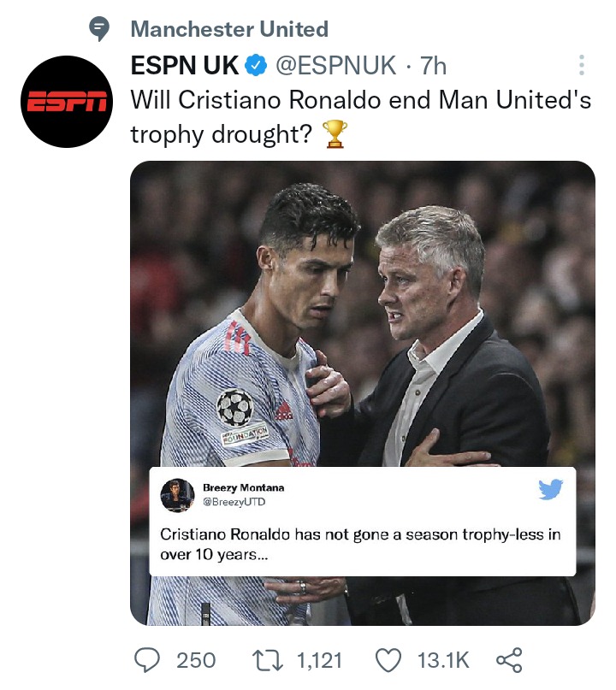
Task: Click the trophy drought tweet text
Action: click(x=361, y=117)
